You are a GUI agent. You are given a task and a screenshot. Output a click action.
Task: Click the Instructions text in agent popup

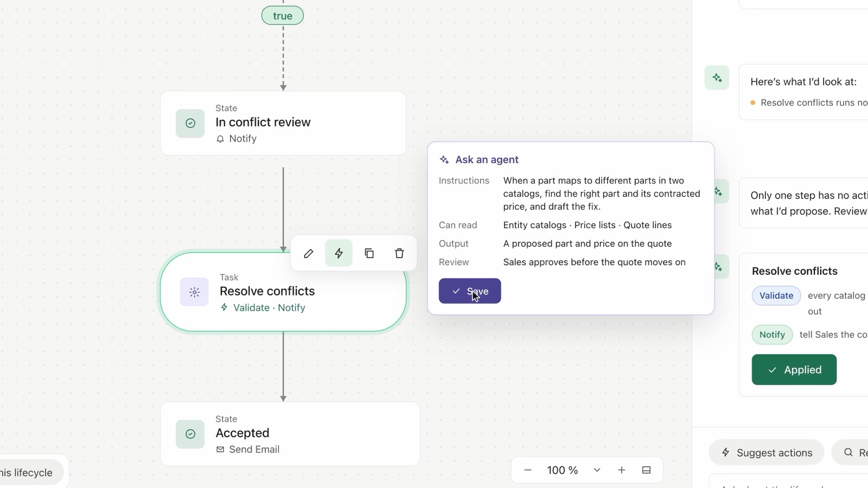point(602,194)
